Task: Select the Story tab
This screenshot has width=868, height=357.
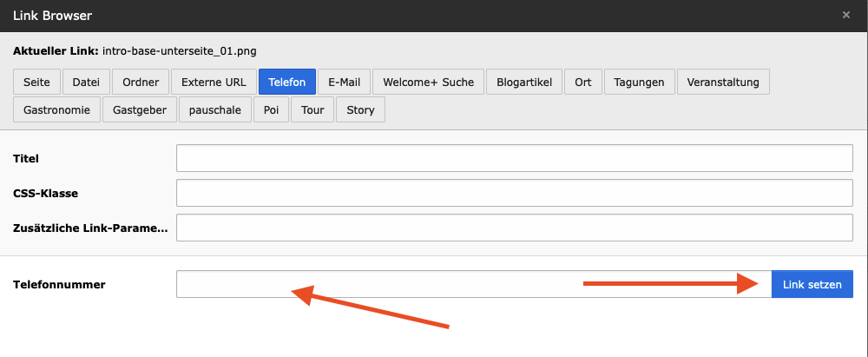Action: [x=360, y=109]
